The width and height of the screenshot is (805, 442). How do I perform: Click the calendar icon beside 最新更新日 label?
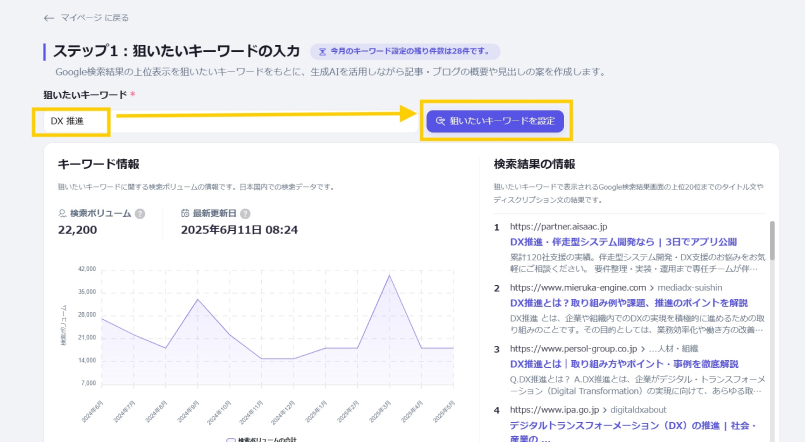click(185, 213)
